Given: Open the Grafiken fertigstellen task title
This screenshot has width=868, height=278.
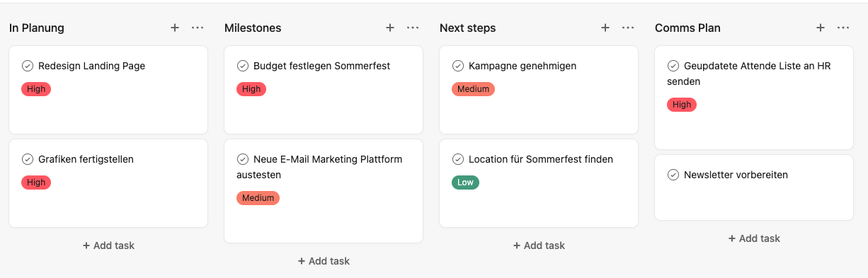Looking at the screenshot, I should (x=86, y=159).
